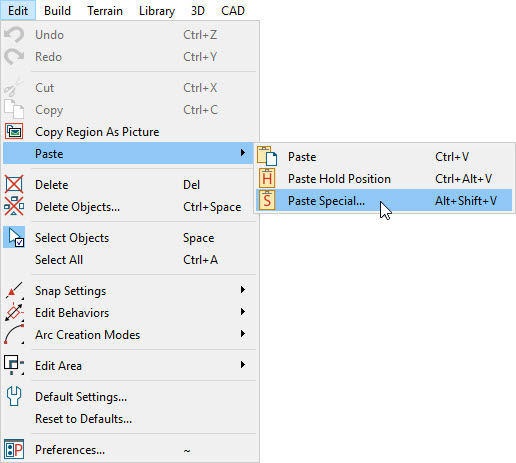
Task: Click the Delete Objects icon
Action: tap(14, 206)
